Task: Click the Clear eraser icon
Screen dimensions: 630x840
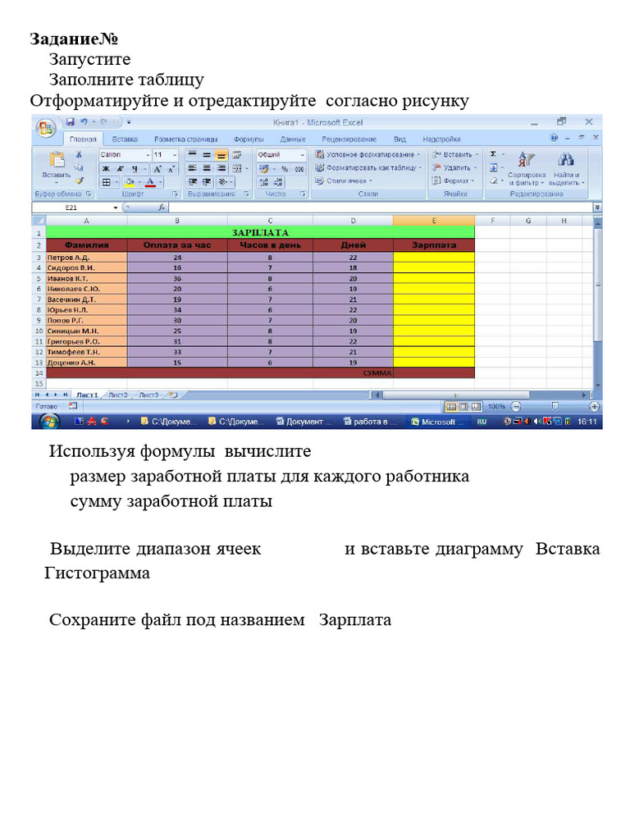Action: click(493, 181)
